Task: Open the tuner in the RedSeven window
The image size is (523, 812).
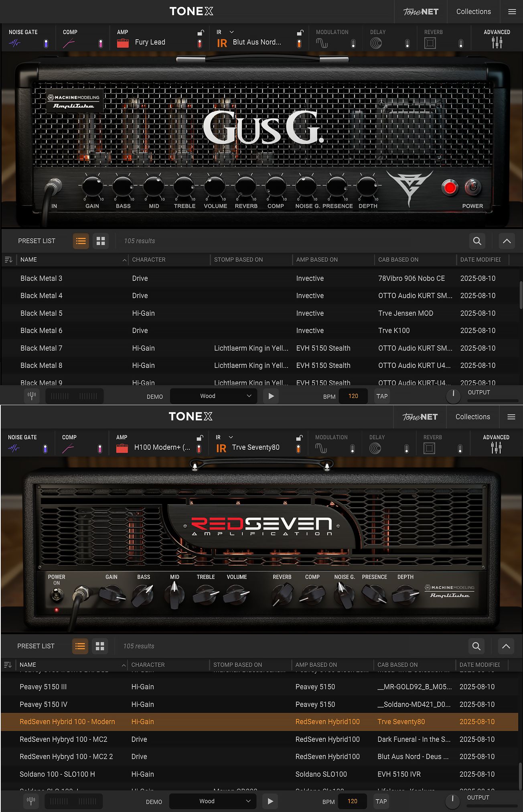Action: point(31,801)
